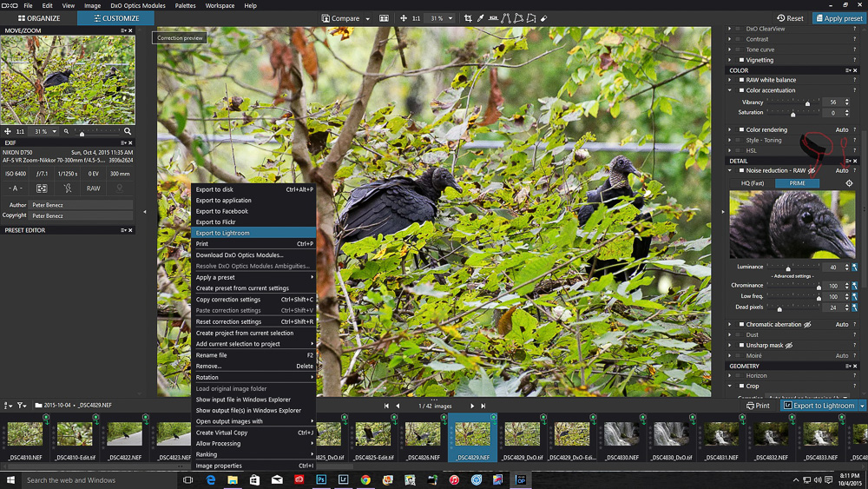
Task: Open the Export to Lightroom dropdown arrow
Action: coord(862,406)
